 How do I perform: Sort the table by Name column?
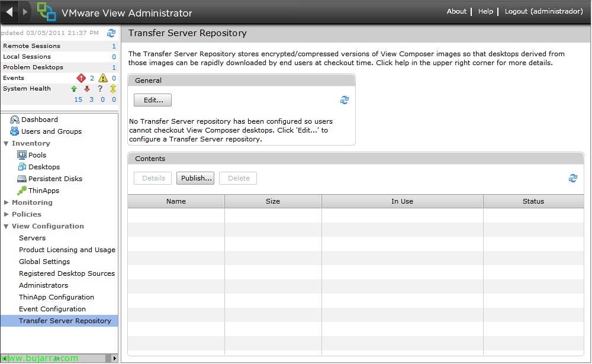click(x=176, y=202)
